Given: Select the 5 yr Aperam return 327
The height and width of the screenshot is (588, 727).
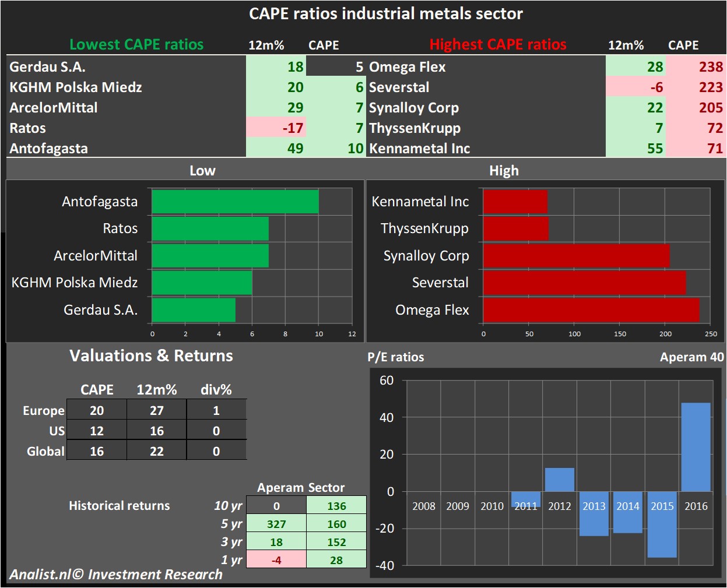Looking at the screenshot, I should click(x=276, y=524).
